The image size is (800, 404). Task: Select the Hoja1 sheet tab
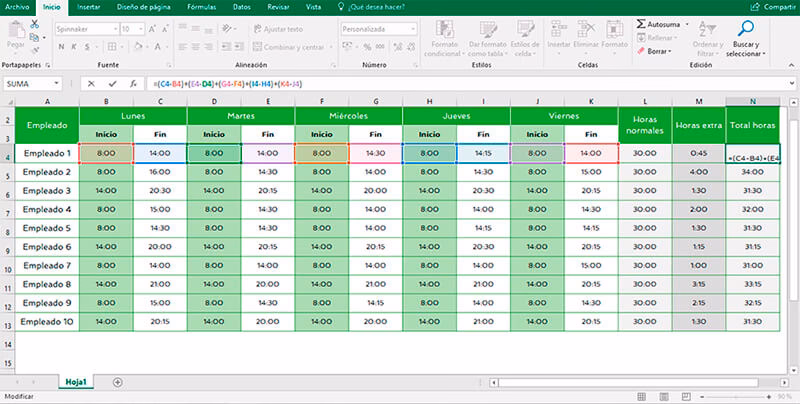tap(76, 382)
